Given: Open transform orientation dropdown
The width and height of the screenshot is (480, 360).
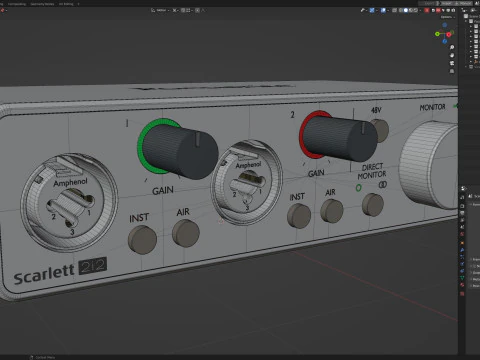Looking at the screenshot, I should [x=161, y=10].
